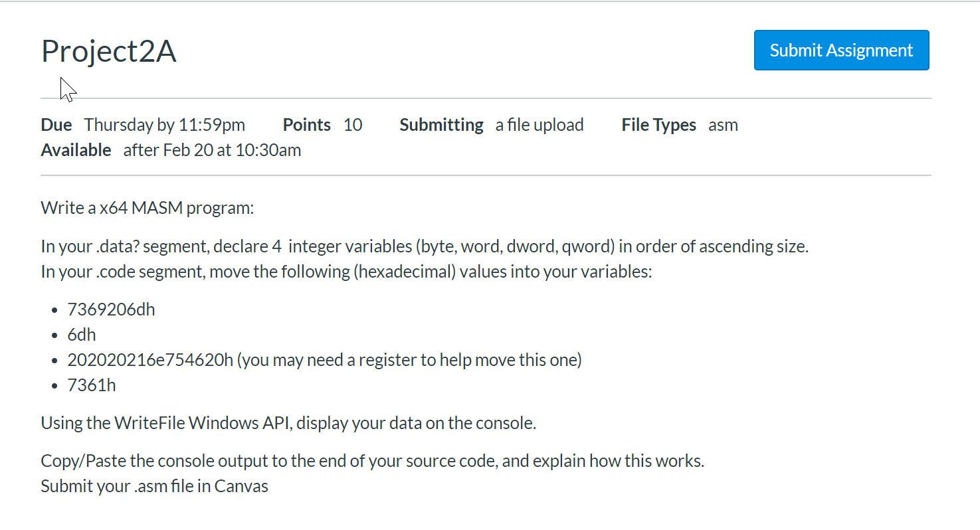The width and height of the screenshot is (980, 530).
Task: Select the 202020216e754620h bullet item
Action: coord(324,359)
